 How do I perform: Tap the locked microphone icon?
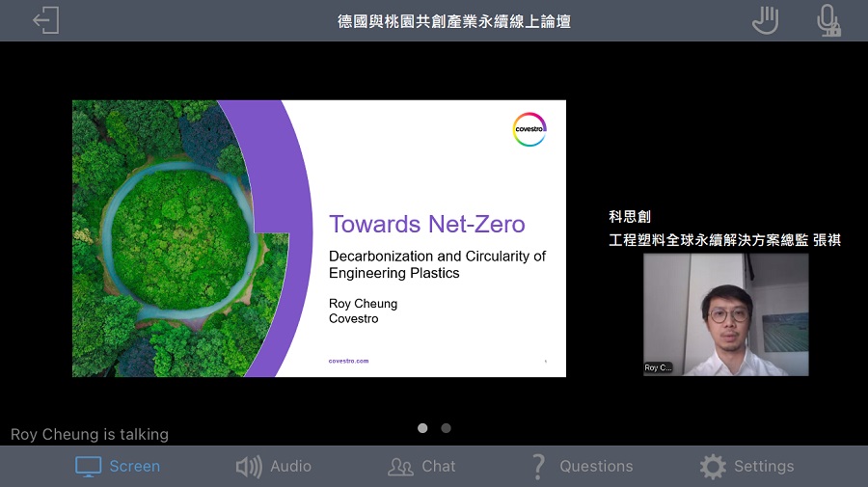[x=828, y=20]
